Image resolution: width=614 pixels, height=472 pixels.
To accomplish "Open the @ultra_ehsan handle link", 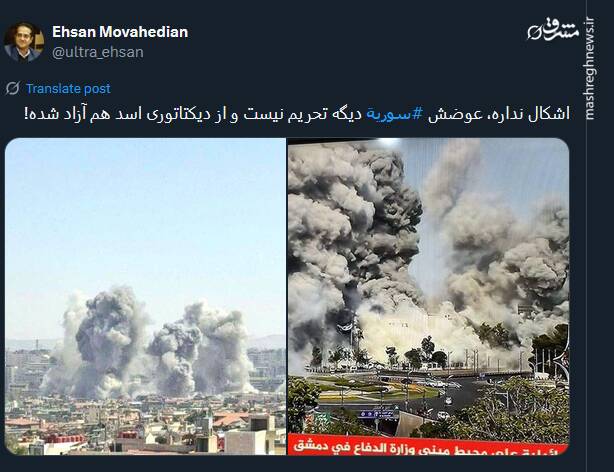I will (x=98, y=52).
